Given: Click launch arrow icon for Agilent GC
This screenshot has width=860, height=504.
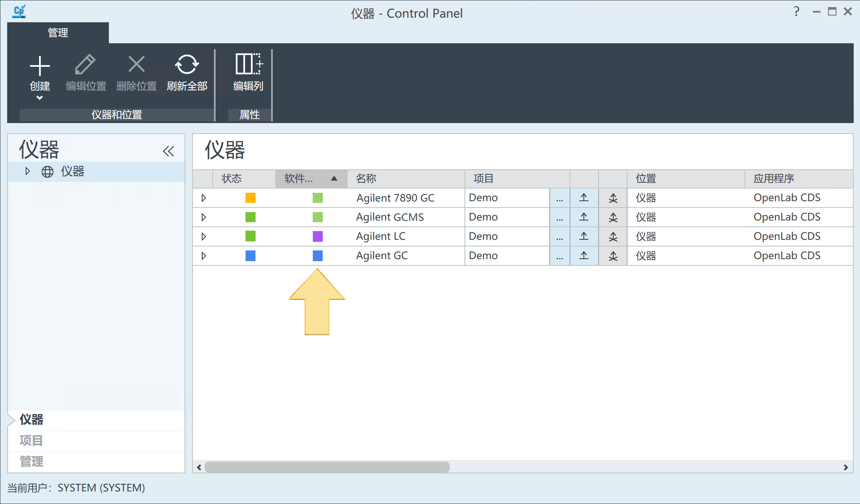Looking at the screenshot, I should click(584, 256).
